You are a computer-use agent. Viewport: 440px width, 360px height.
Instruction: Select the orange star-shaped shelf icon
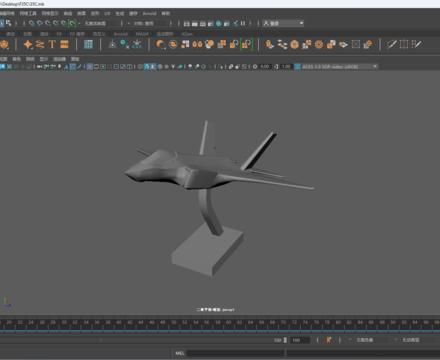pos(28,44)
